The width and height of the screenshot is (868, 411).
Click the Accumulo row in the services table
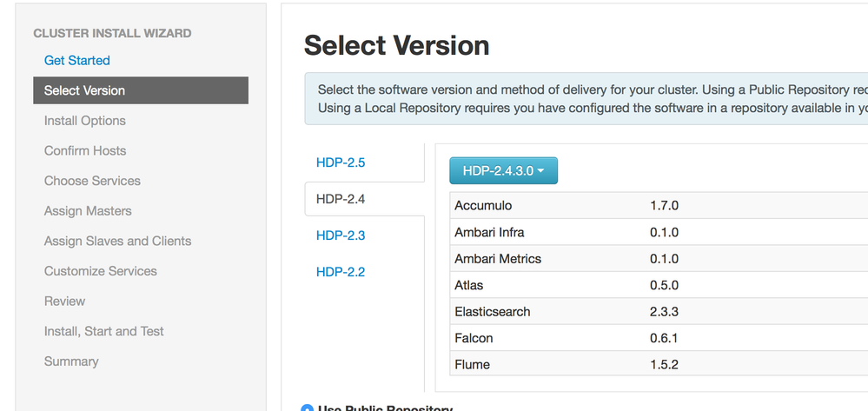[x=481, y=206]
